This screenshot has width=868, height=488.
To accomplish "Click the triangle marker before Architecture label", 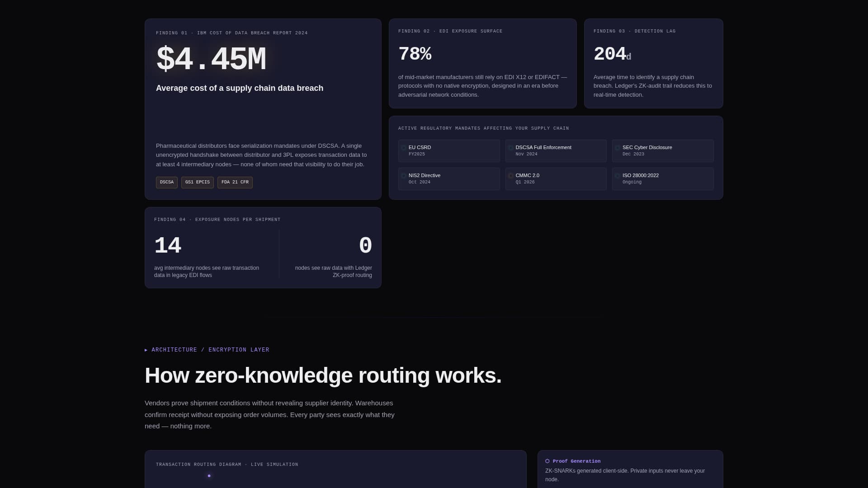I will (x=146, y=350).
